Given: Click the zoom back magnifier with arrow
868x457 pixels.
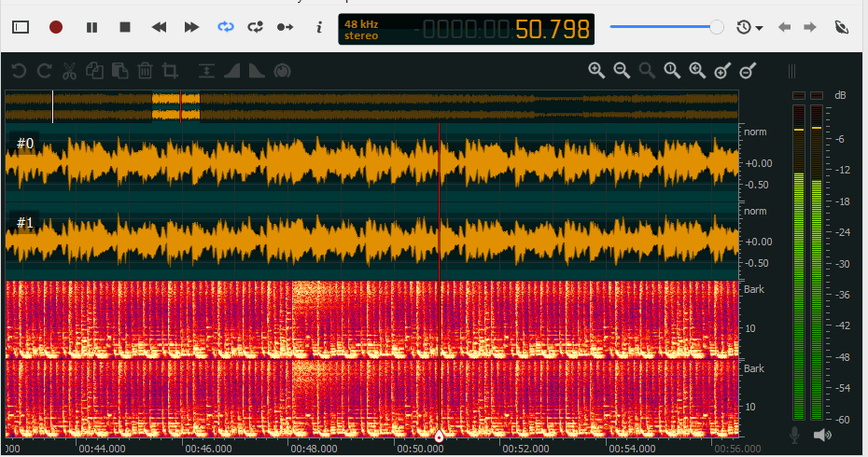Looking at the screenshot, I should (697, 71).
